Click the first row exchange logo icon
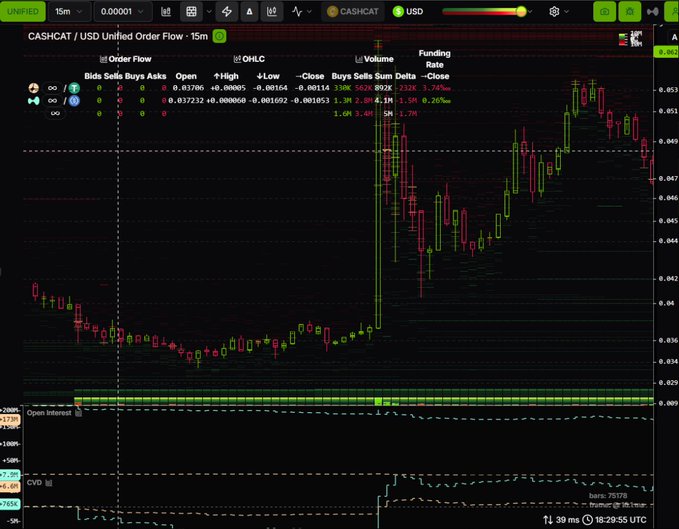679x529 pixels. tap(33, 88)
